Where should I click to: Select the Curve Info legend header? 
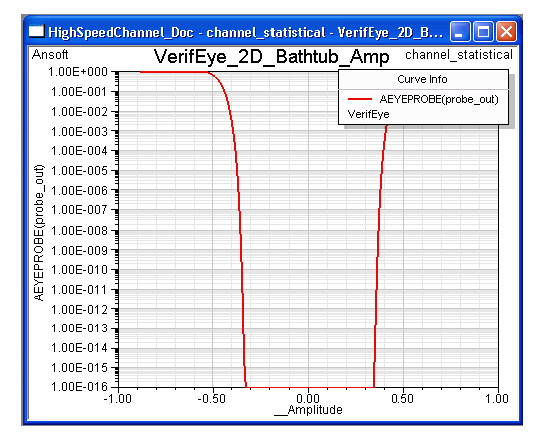pyautogui.click(x=422, y=79)
